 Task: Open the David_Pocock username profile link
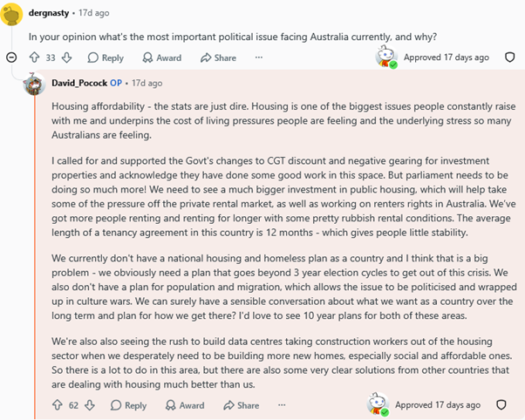(79, 83)
